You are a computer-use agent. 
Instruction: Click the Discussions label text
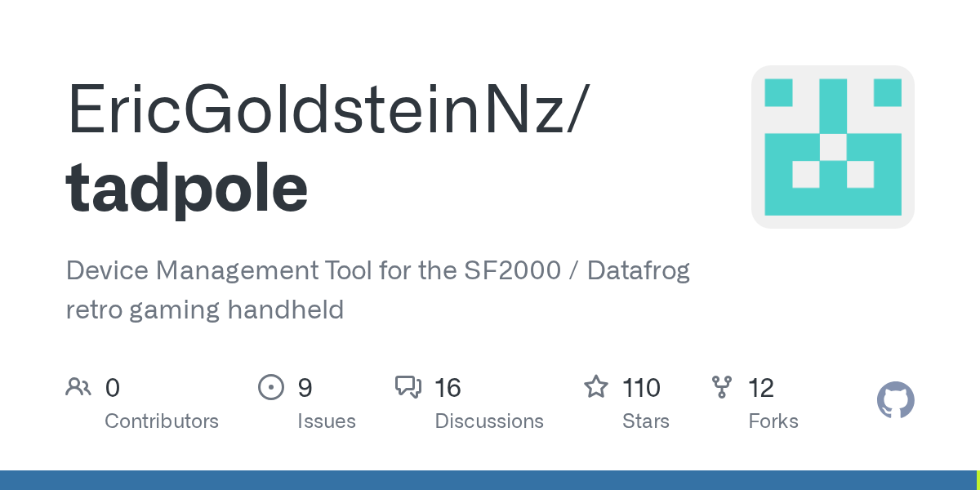(x=488, y=421)
